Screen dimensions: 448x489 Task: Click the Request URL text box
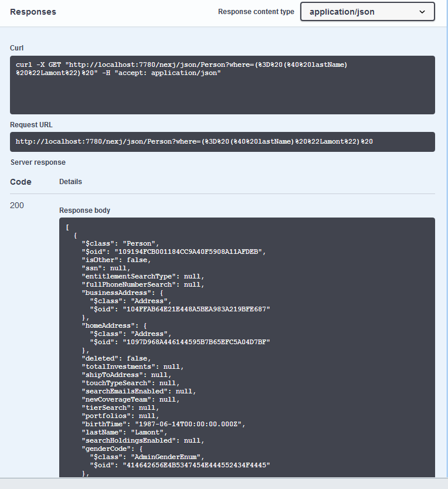[222, 142]
